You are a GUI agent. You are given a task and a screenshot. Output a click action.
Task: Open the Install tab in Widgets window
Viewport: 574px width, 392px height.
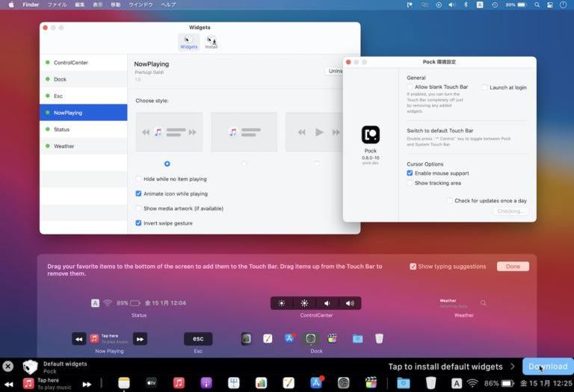coord(212,42)
